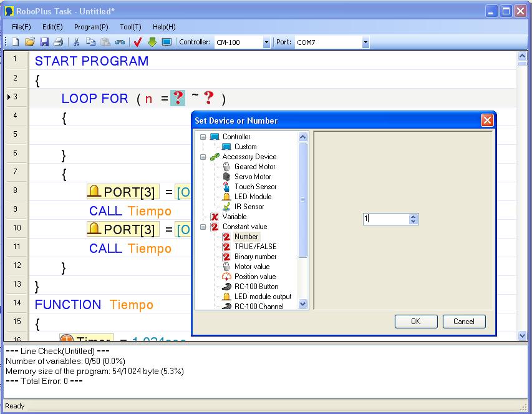Screen dimensions: 532x414
Task: Select Motor value in the tree
Action: click(252, 267)
